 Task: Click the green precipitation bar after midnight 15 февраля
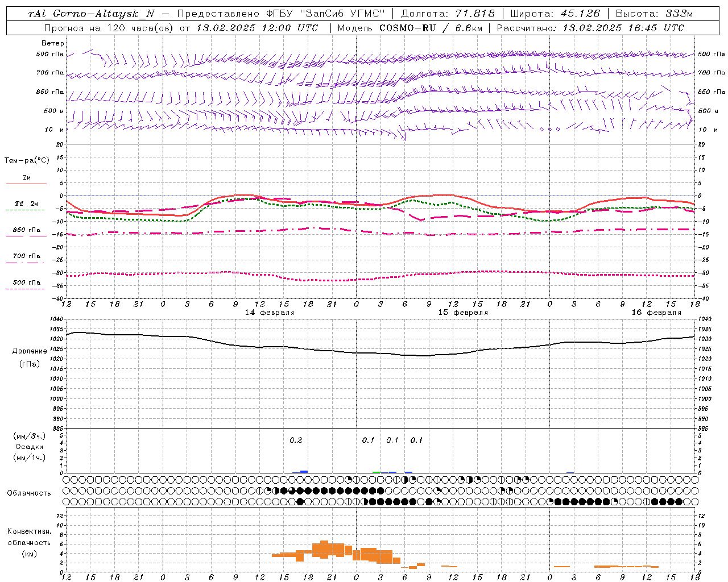pos(377,472)
